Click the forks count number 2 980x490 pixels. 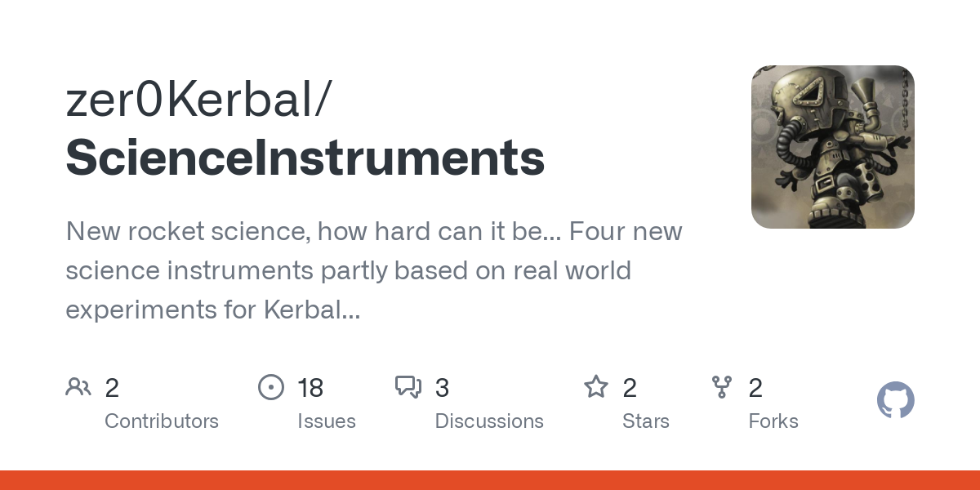click(755, 388)
